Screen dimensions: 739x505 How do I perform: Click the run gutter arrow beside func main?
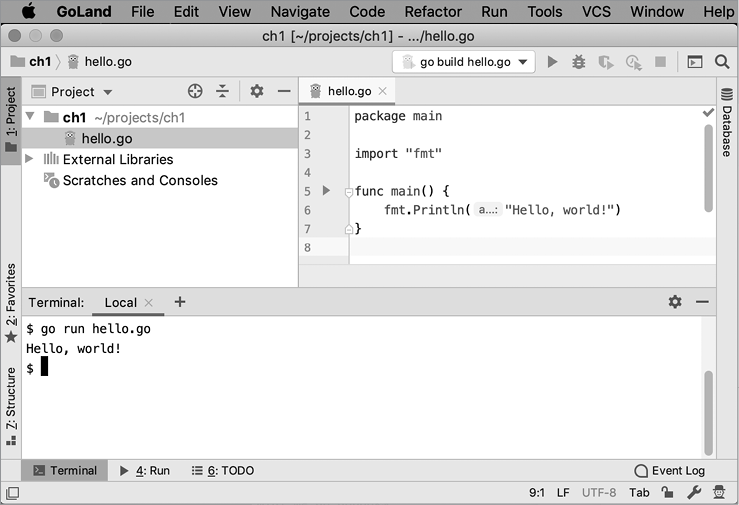(x=326, y=191)
